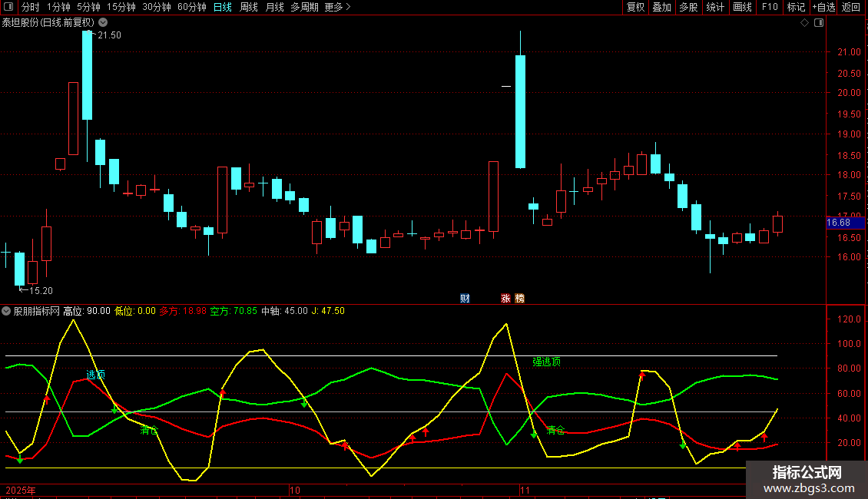Viewport: 868px width, 499px height.
Task: Select the 1分钟 period tab
Action: pos(58,7)
